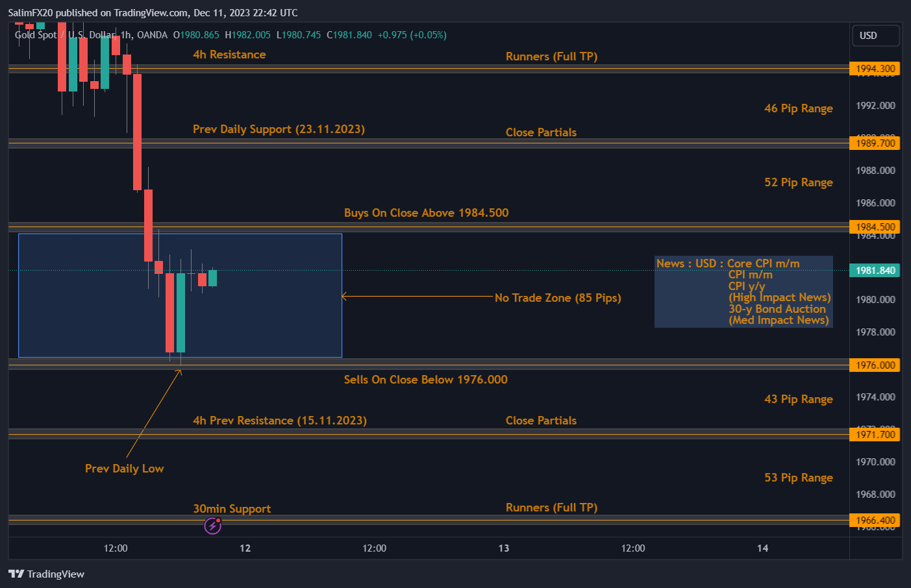Image resolution: width=911 pixels, height=588 pixels.
Task: Click the SalimFX20 published header text
Action: (153, 12)
